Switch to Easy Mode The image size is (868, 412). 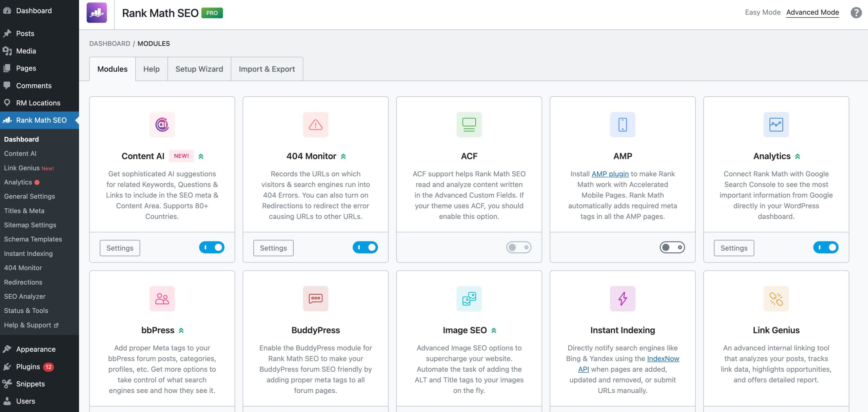pyautogui.click(x=763, y=13)
